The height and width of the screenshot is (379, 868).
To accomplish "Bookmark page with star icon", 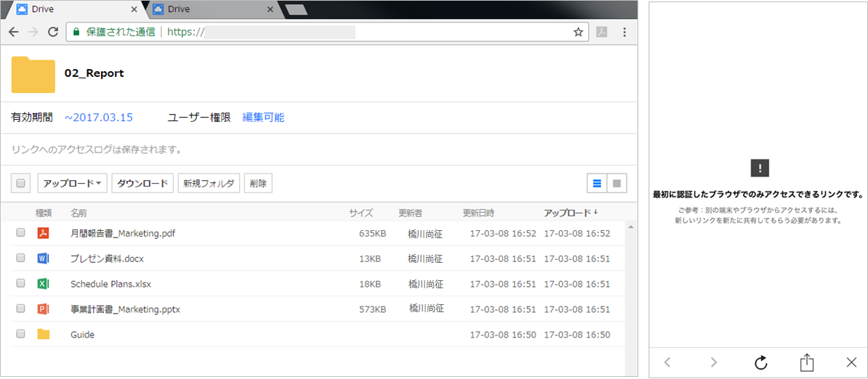I will [578, 32].
